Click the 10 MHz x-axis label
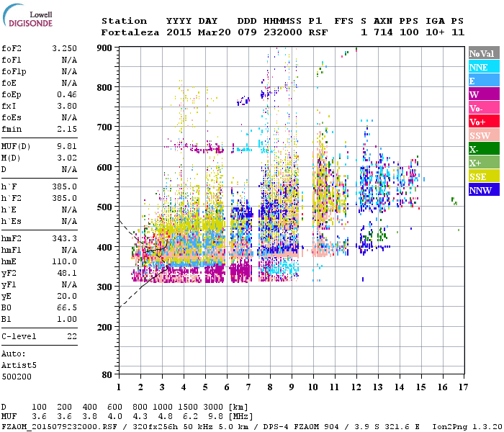Image resolution: width=504 pixels, height=432 pixels. pos(313,387)
